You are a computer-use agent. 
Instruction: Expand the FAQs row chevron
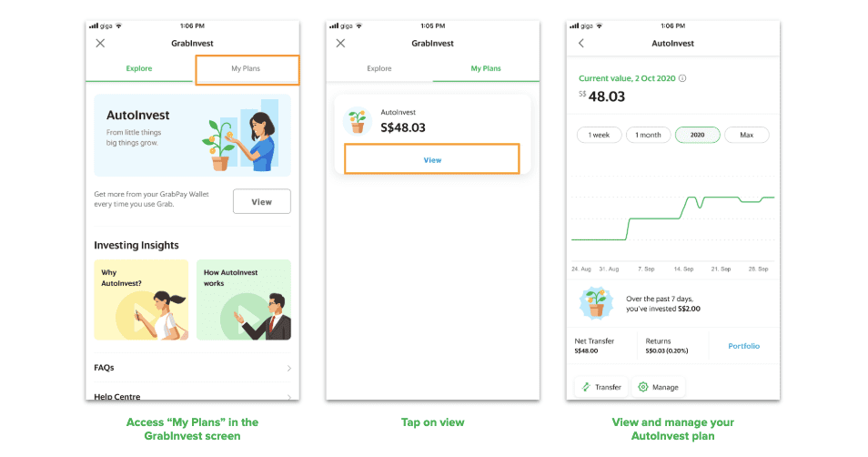point(289,369)
